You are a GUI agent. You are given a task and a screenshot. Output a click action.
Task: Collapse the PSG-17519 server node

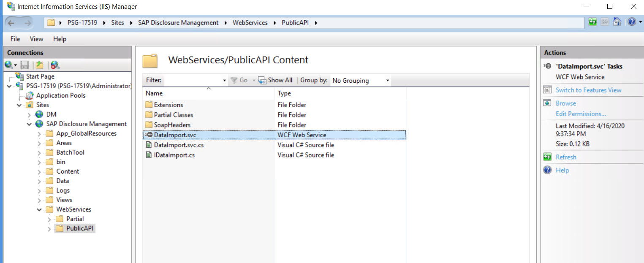[x=9, y=86]
